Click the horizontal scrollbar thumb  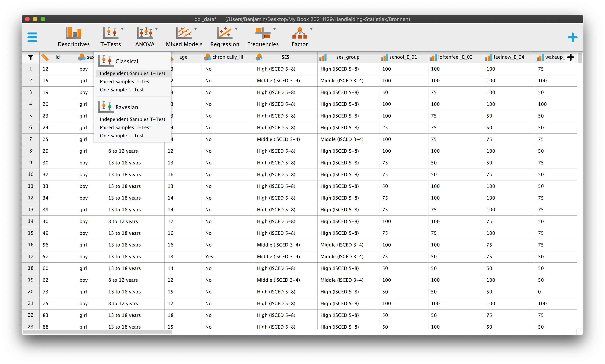[97, 332]
